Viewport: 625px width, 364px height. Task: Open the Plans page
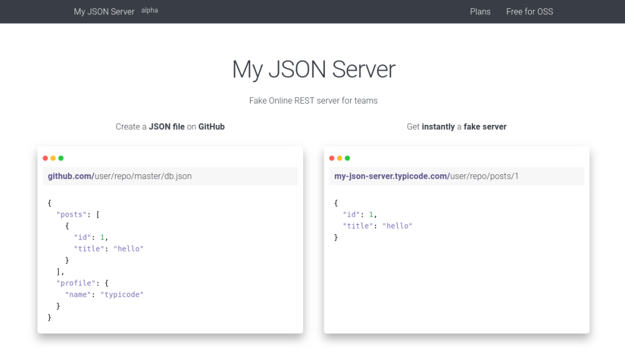(x=480, y=11)
